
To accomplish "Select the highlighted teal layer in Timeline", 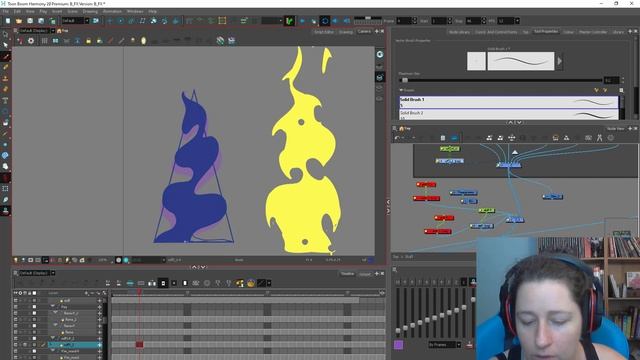I will pyautogui.click(x=75, y=345).
